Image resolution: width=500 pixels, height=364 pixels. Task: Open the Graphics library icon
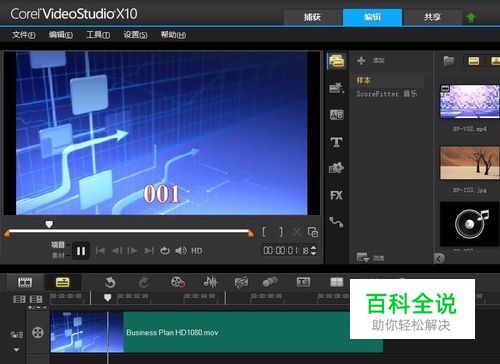coord(337,168)
